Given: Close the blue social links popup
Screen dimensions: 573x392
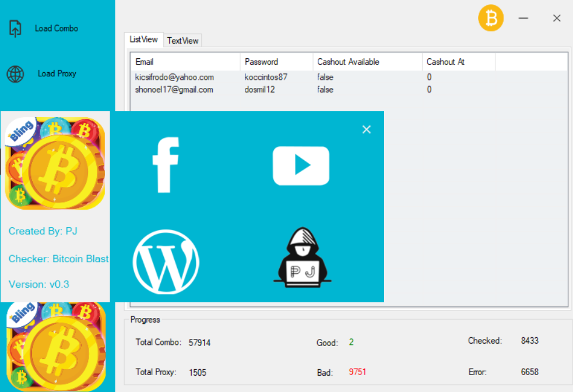Looking at the screenshot, I should 367,129.
